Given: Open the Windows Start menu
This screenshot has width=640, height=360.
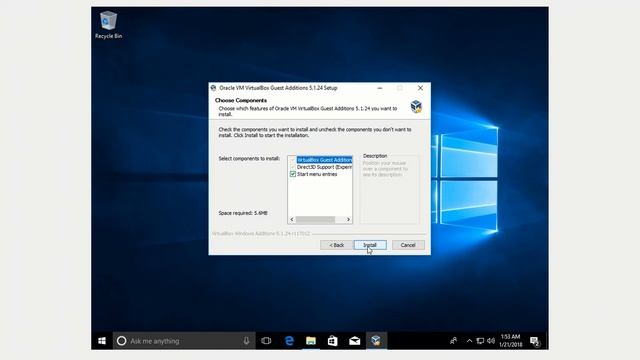Looking at the screenshot, I should (102, 340).
